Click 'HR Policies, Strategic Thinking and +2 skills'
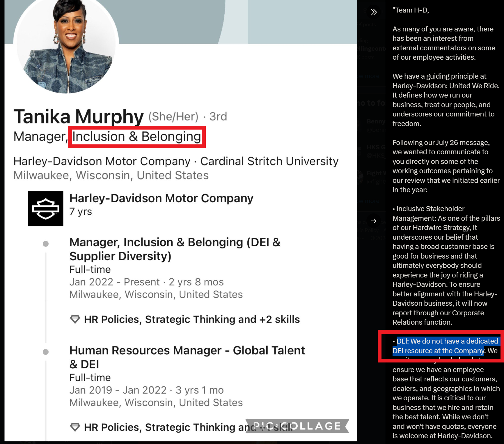The width and height of the screenshot is (504, 444). click(x=192, y=319)
